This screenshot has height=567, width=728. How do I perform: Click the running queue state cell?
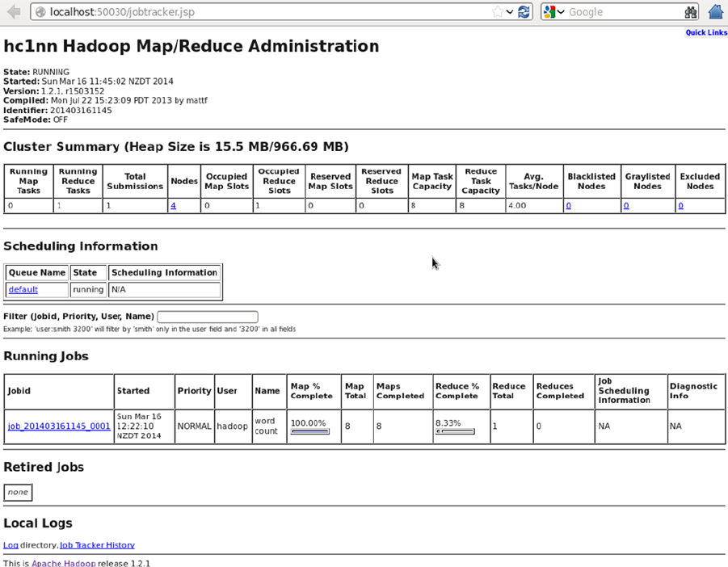click(88, 289)
